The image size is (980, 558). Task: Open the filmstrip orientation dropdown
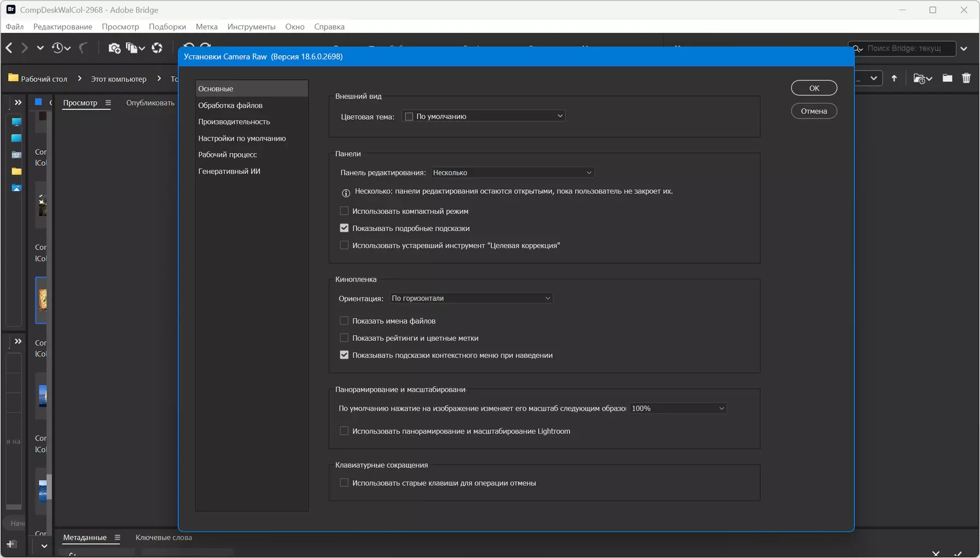471,298
